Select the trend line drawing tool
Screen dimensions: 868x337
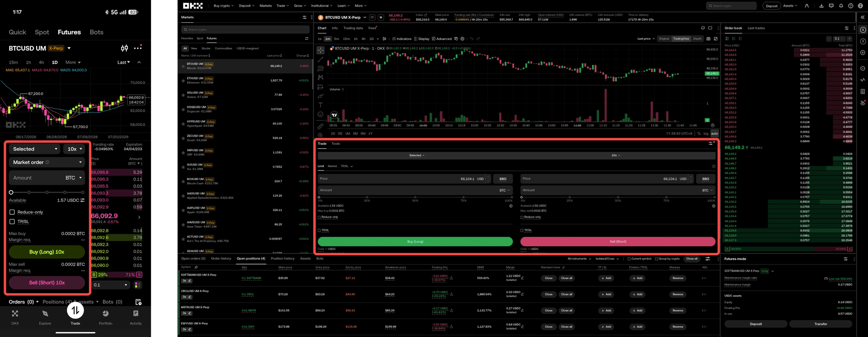click(320, 59)
